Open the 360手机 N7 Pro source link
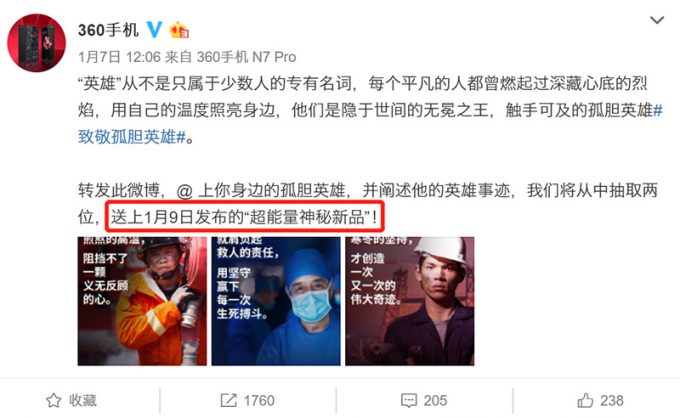The height and width of the screenshot is (418, 680). click(x=246, y=57)
